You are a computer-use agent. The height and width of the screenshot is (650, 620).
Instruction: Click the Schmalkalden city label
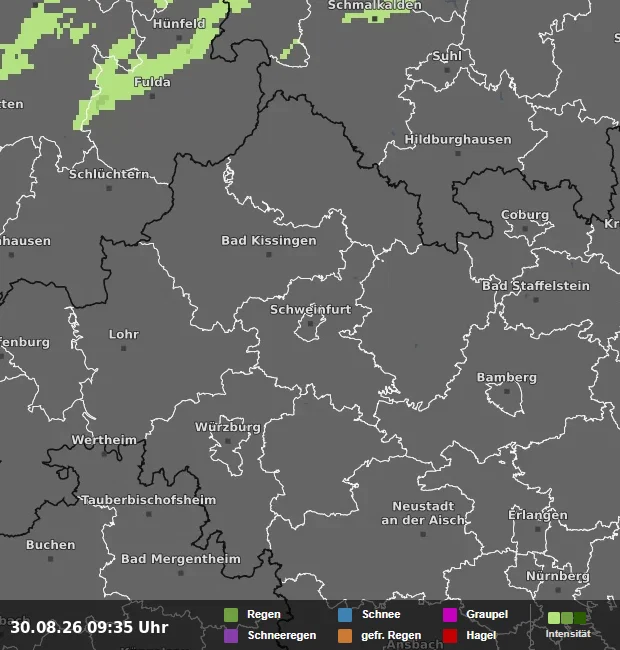tap(375, 5)
